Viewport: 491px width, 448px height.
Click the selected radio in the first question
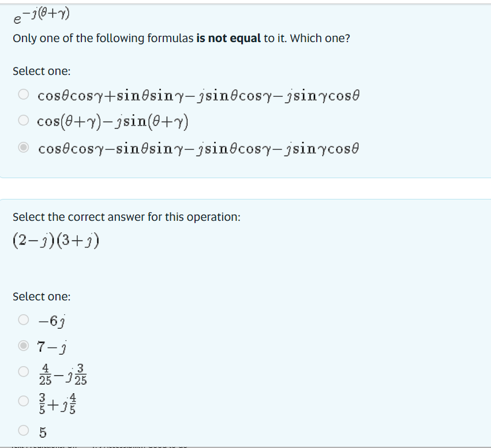24,148
